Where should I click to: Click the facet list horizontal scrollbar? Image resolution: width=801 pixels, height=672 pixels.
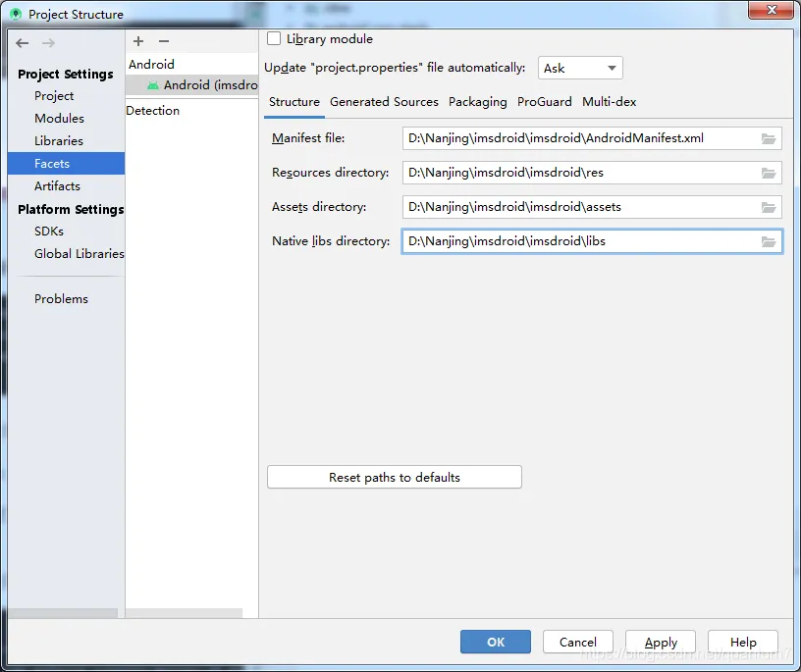coord(184,613)
